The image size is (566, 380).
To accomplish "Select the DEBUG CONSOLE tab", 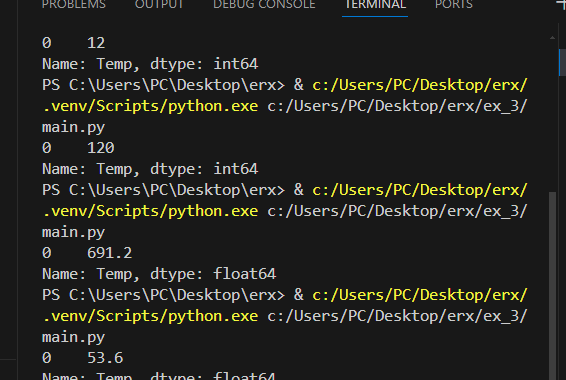I will coord(264,5).
